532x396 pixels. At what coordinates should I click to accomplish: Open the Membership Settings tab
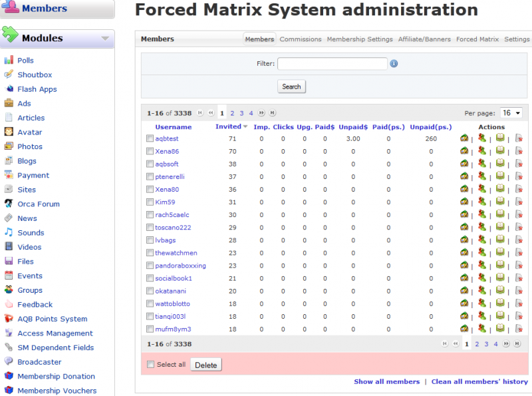360,39
